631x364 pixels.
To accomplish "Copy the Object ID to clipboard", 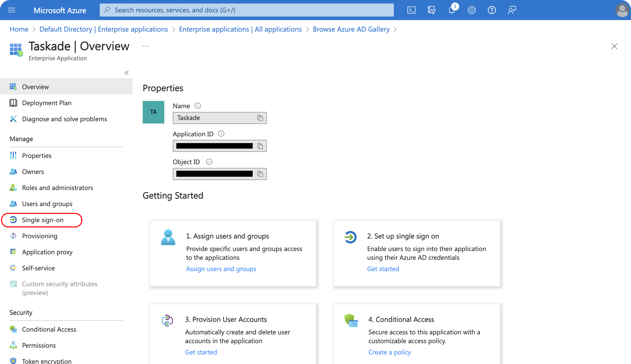I will (x=260, y=174).
